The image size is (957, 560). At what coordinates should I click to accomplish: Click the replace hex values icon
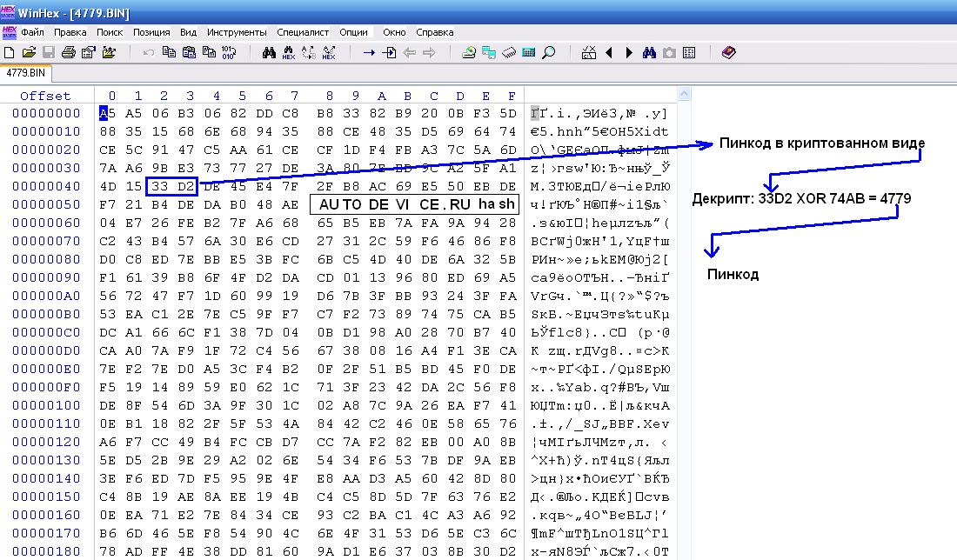[329, 53]
